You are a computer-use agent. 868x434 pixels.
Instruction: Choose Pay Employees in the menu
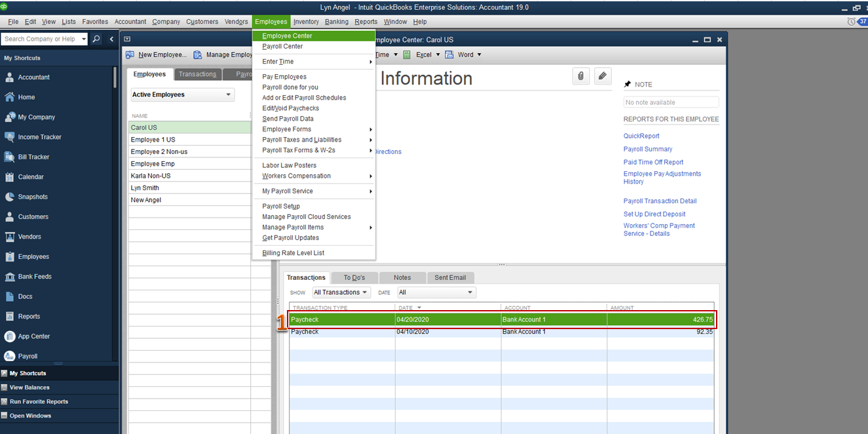(x=284, y=77)
